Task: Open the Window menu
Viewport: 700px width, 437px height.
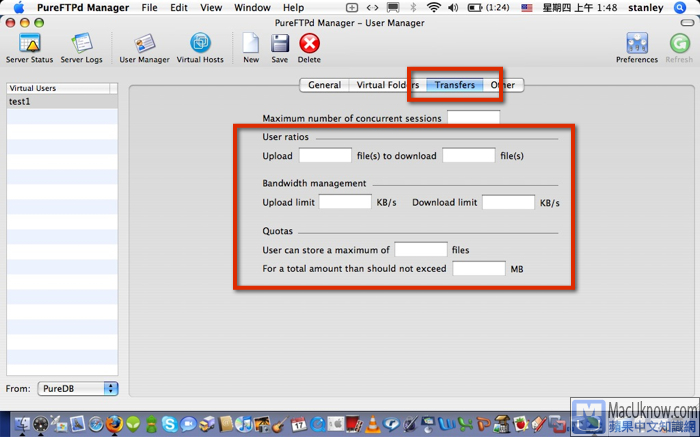Action: (x=252, y=8)
